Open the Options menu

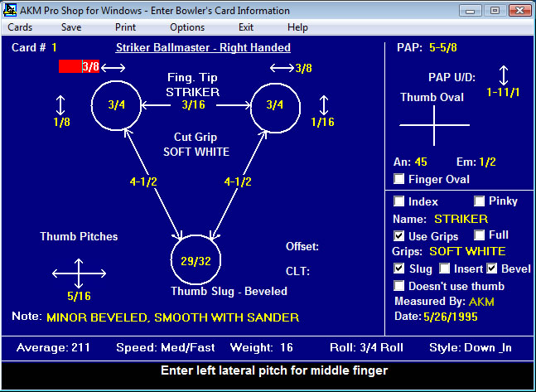tap(186, 27)
